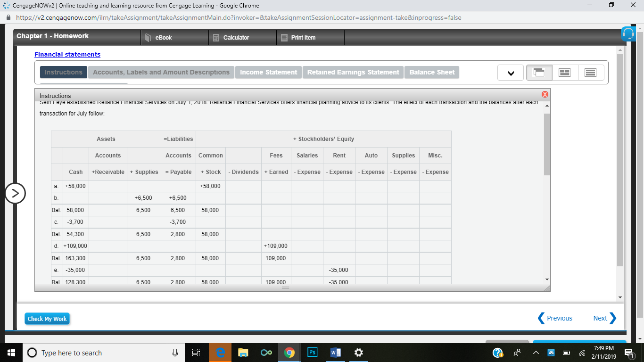The height and width of the screenshot is (362, 644).
Task: Open Windows Settings from the taskbar
Action: tap(358, 352)
